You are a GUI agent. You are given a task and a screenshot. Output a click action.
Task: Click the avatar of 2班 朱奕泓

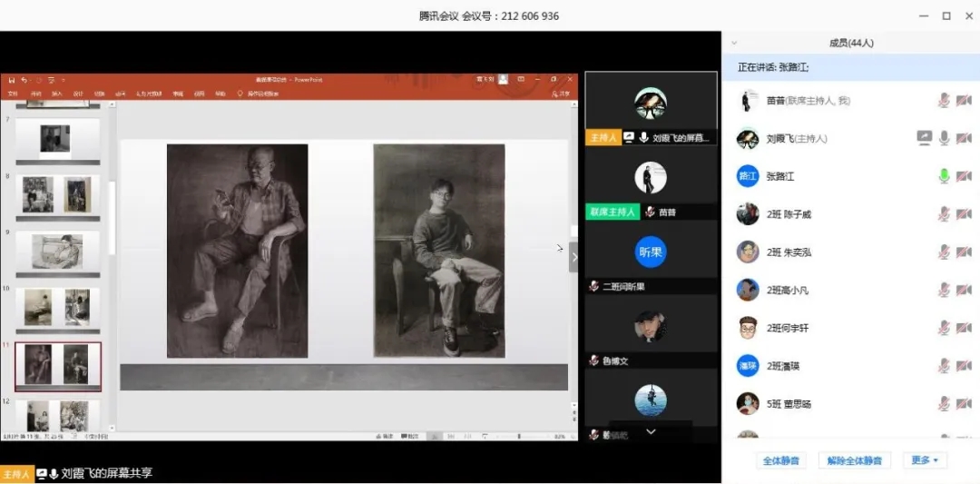[x=748, y=252]
